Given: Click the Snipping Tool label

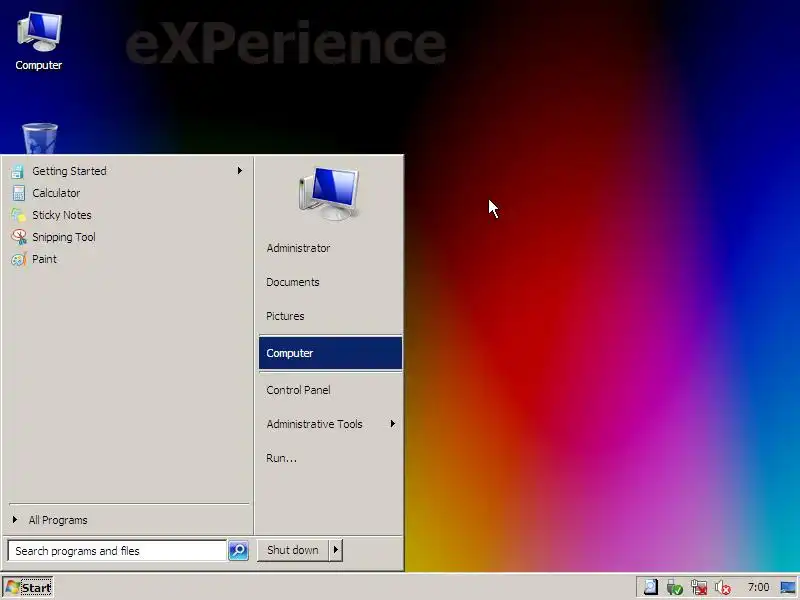Looking at the screenshot, I should coord(64,237).
